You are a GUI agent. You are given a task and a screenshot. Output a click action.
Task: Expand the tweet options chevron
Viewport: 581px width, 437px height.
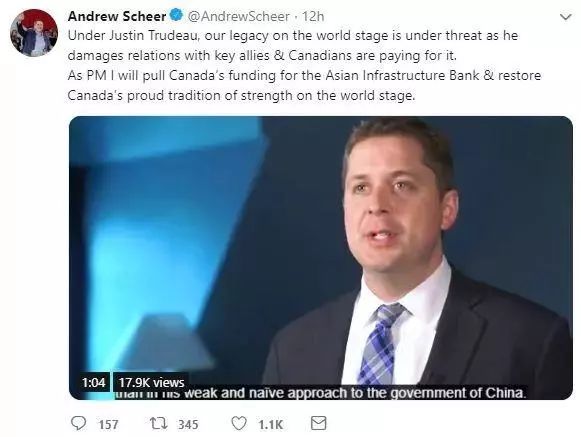pos(565,17)
